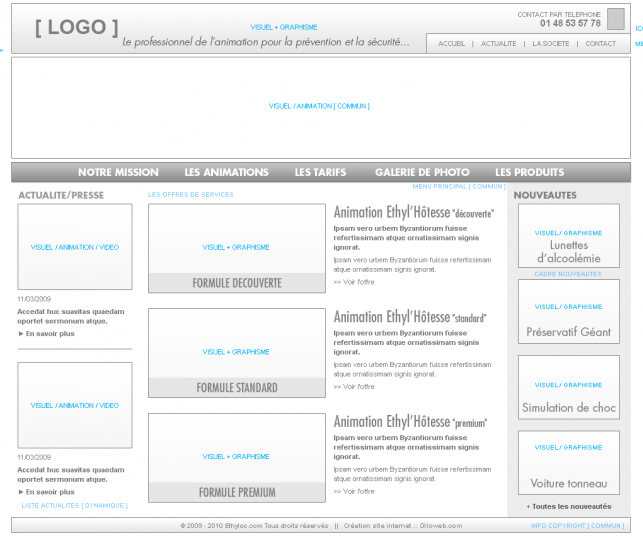Expand first 'En savoir plus' news link

point(49,334)
